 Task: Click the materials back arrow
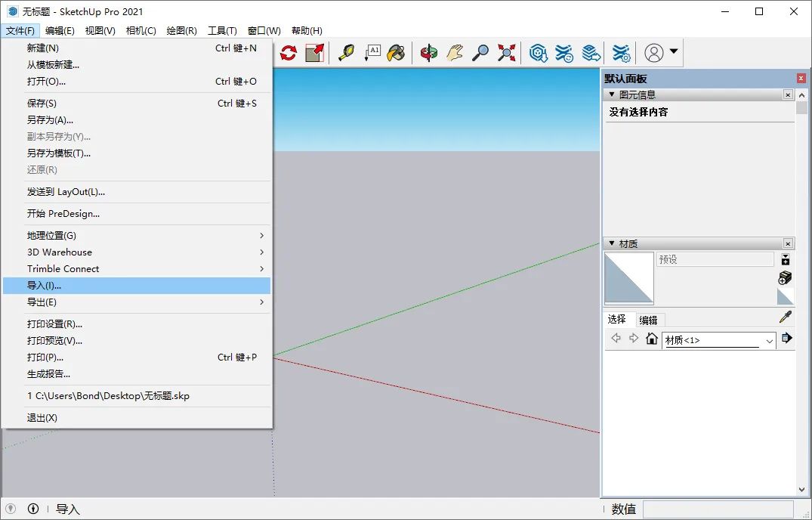tap(616, 338)
